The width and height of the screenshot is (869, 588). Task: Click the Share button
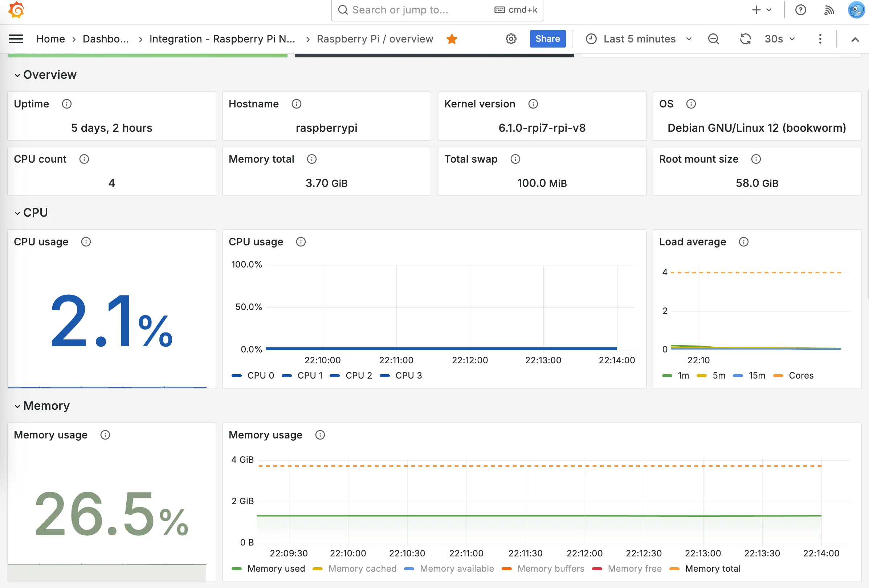pos(547,39)
